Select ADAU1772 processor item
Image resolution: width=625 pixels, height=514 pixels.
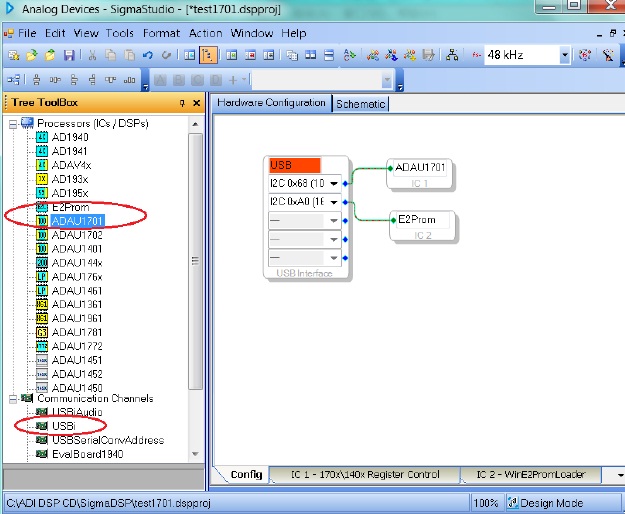click(77, 346)
